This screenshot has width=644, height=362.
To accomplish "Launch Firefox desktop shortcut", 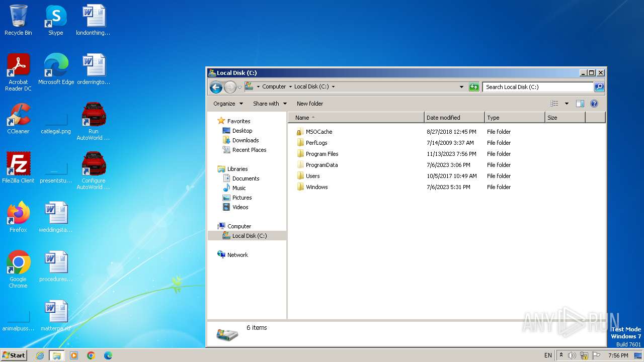I will coord(18,217).
